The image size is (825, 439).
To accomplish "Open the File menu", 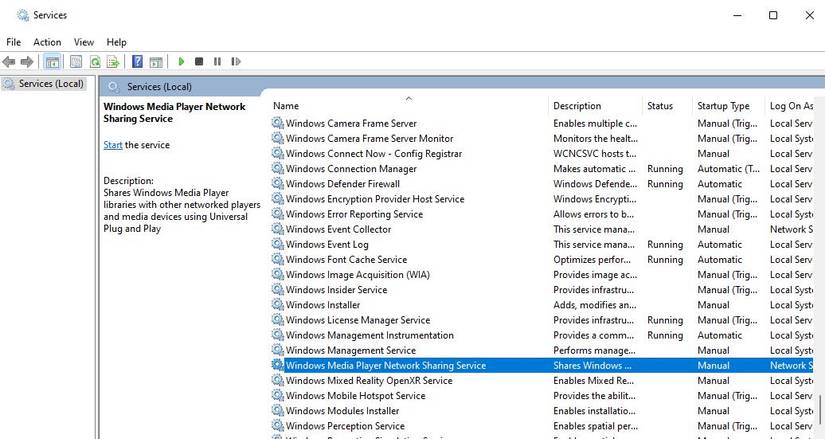I will 14,42.
